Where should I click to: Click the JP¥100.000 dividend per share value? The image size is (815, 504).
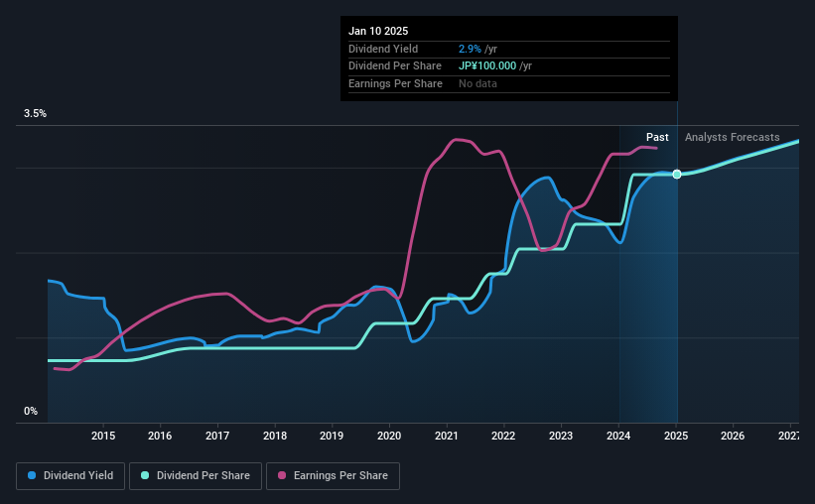click(x=487, y=66)
